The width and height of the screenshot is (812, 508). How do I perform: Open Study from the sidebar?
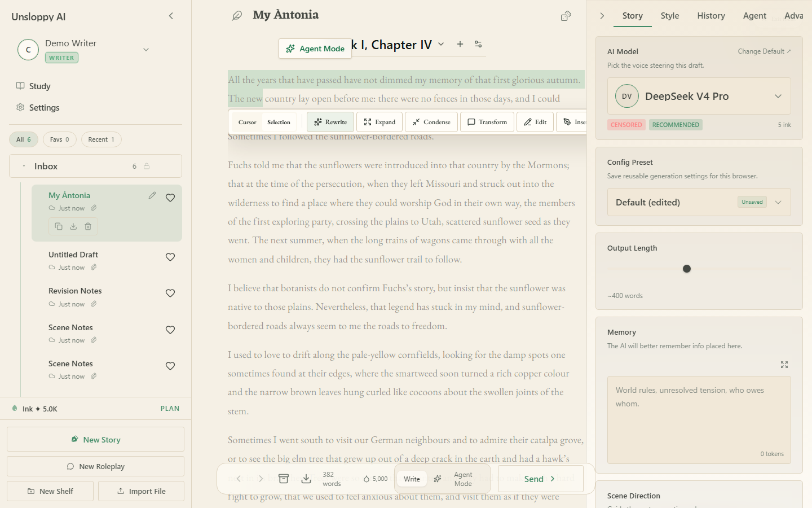point(33,86)
